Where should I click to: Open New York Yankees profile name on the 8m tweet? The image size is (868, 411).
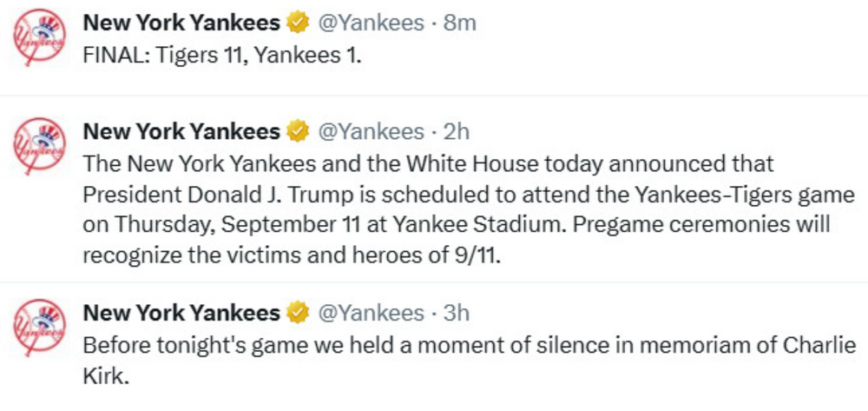181,23
